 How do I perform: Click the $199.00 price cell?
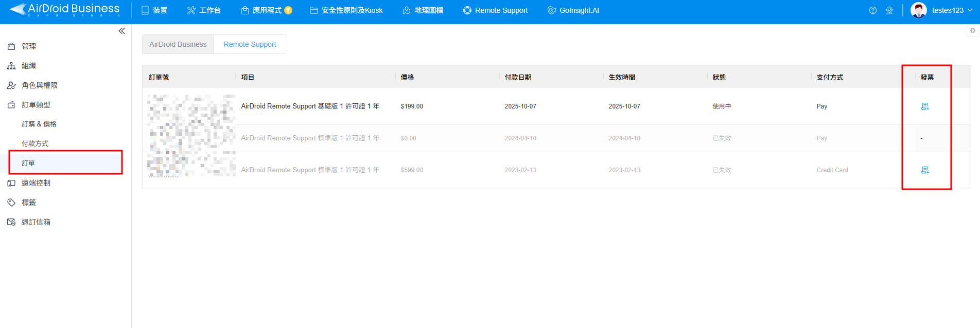[x=412, y=106]
